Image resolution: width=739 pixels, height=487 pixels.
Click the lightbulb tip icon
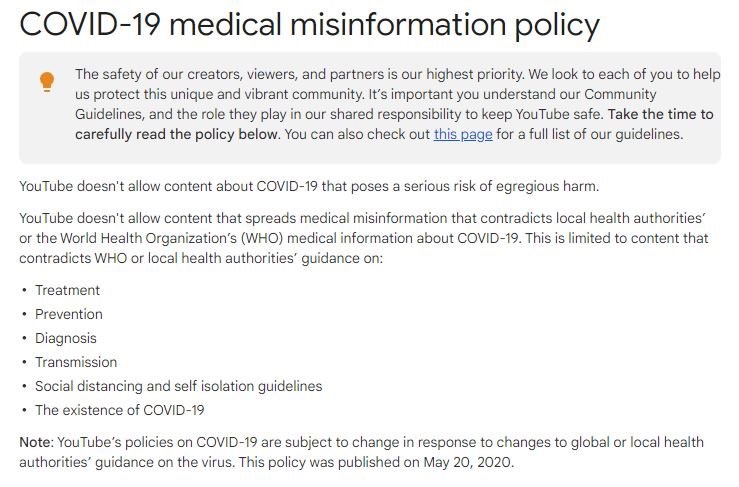coord(47,83)
